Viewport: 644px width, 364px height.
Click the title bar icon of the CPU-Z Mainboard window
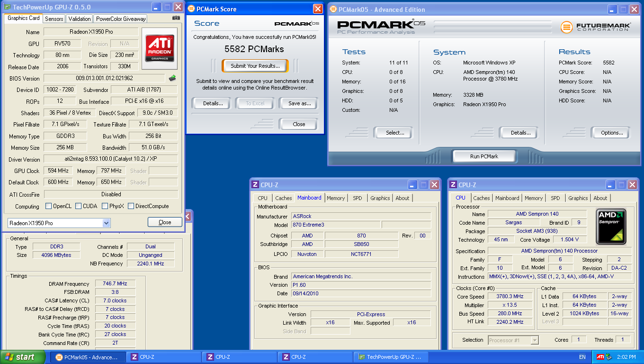pyautogui.click(x=255, y=185)
